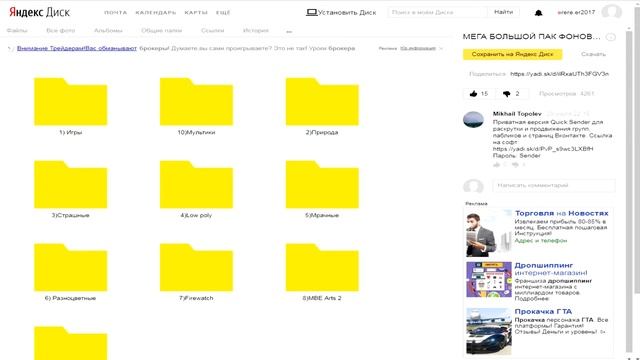
Task: Open the 6) Разноцветные folder
Action: pyautogui.click(x=71, y=267)
